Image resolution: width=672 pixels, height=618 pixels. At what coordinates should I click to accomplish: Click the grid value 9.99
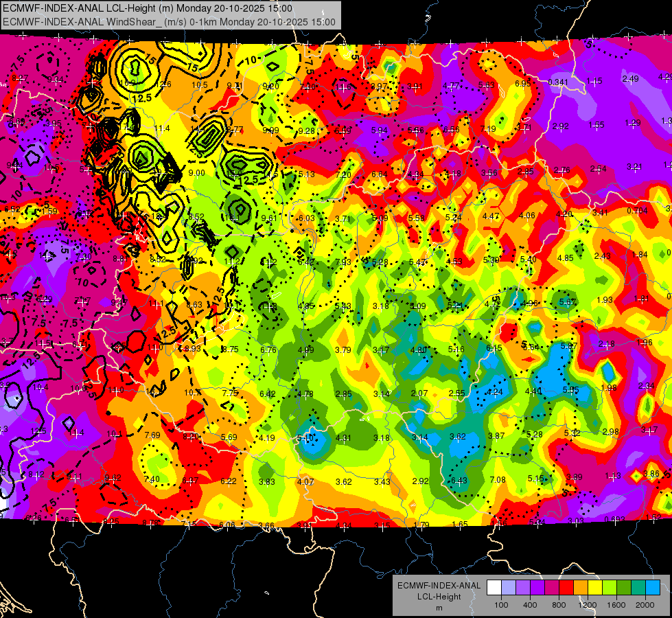pos(270,130)
